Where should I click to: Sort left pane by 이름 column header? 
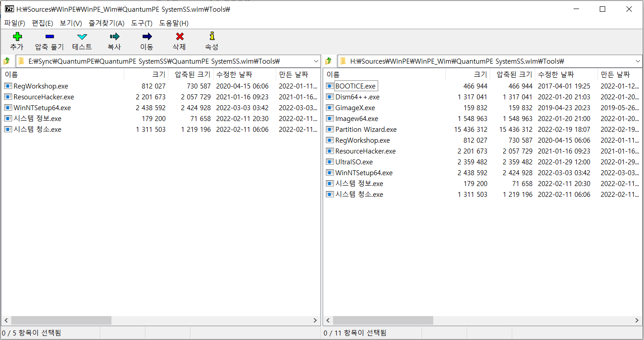click(63, 75)
